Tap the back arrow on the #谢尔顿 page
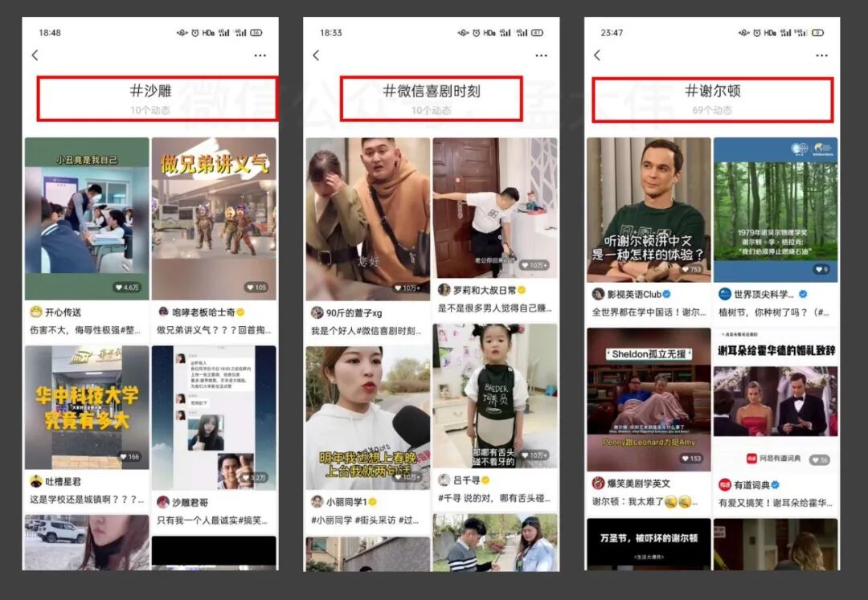This screenshot has width=868, height=600. (597, 55)
